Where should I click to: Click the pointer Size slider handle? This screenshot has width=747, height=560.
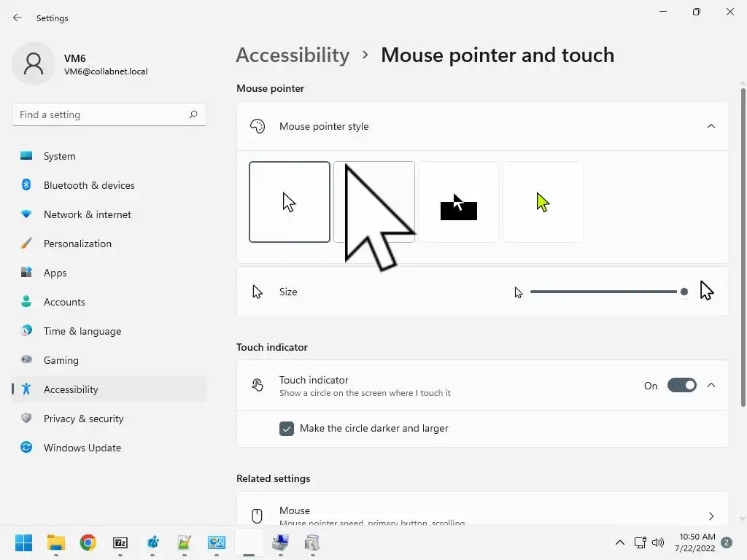coord(684,292)
